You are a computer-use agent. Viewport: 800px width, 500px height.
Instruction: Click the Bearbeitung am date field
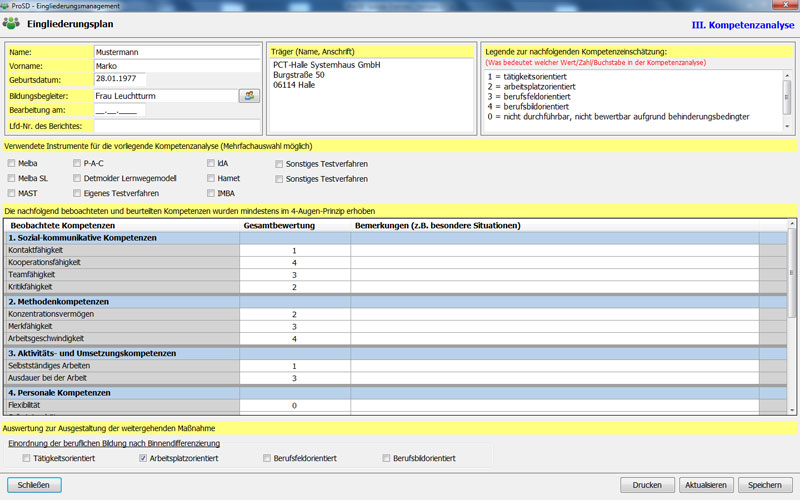pos(120,110)
